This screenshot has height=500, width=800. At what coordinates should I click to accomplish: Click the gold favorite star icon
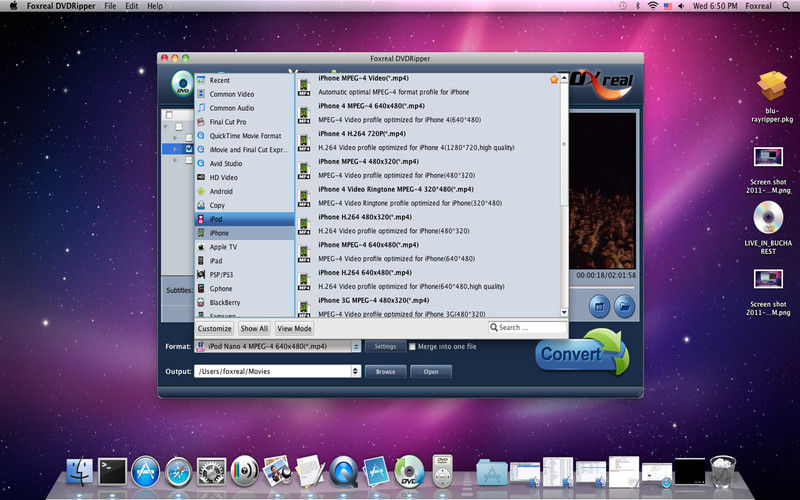(x=554, y=80)
